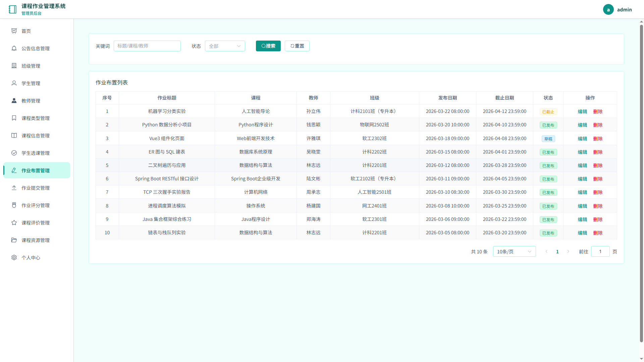The height and width of the screenshot is (362, 644).
Task: Click the upload icon for 作业提交管理
Action: point(14,188)
